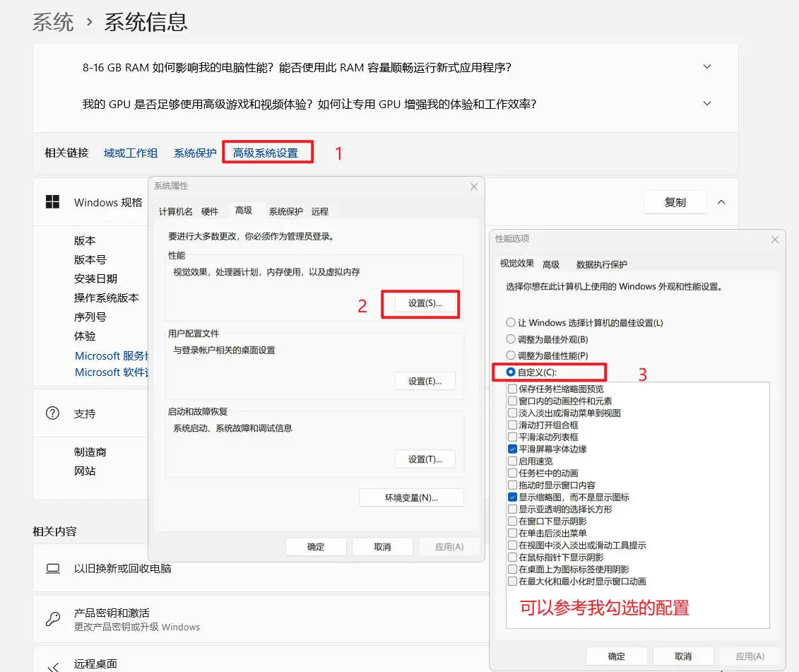Select the 调整为最佳性能 radio button
This screenshot has width=799, height=672.
(x=509, y=354)
